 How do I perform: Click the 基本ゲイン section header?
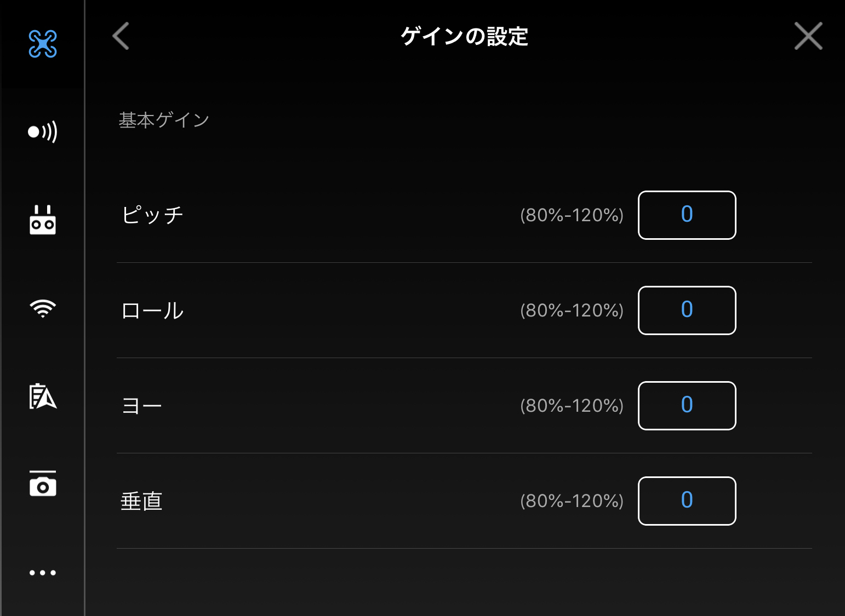click(x=164, y=120)
